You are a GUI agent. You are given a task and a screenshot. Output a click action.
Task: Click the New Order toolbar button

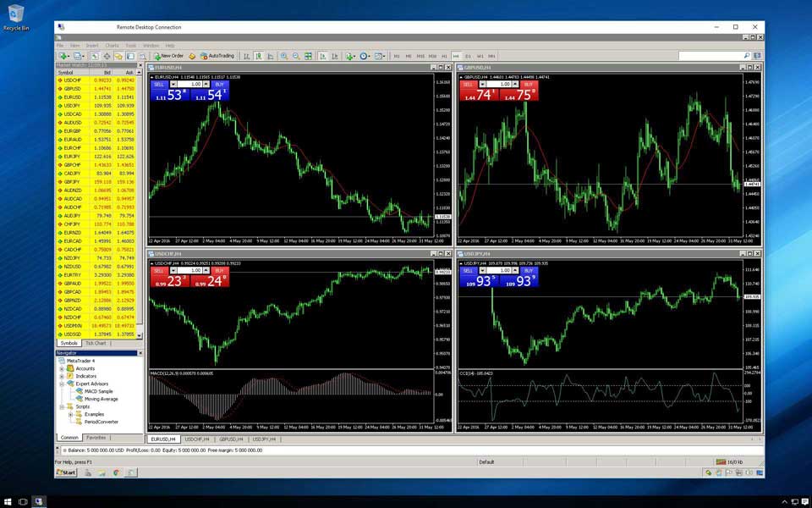point(168,56)
